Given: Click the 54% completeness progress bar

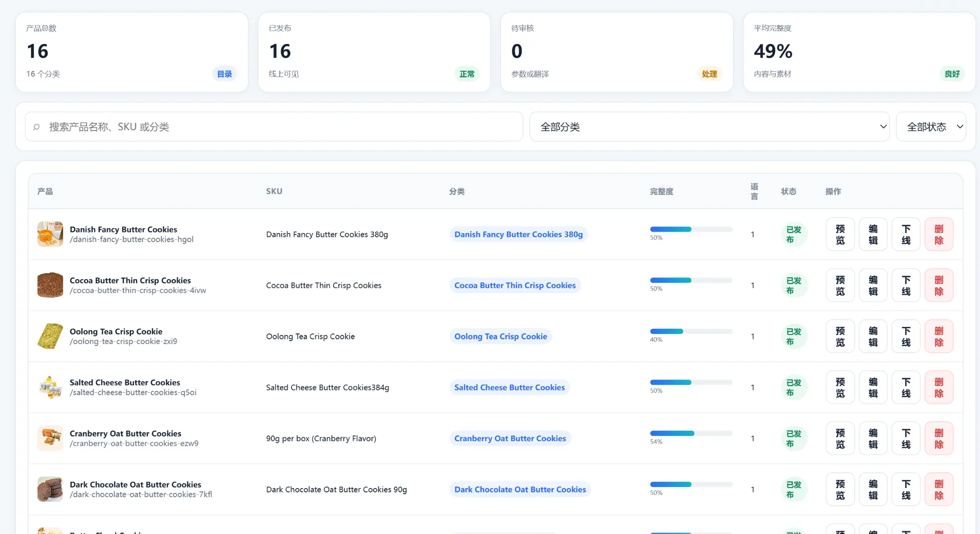Looking at the screenshot, I should [691, 434].
